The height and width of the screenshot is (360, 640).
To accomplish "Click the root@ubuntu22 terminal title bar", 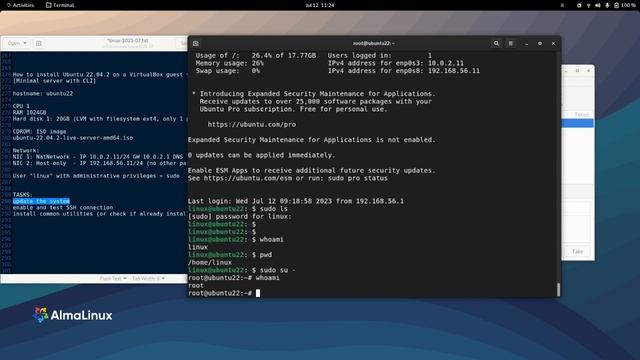I will tap(373, 43).
